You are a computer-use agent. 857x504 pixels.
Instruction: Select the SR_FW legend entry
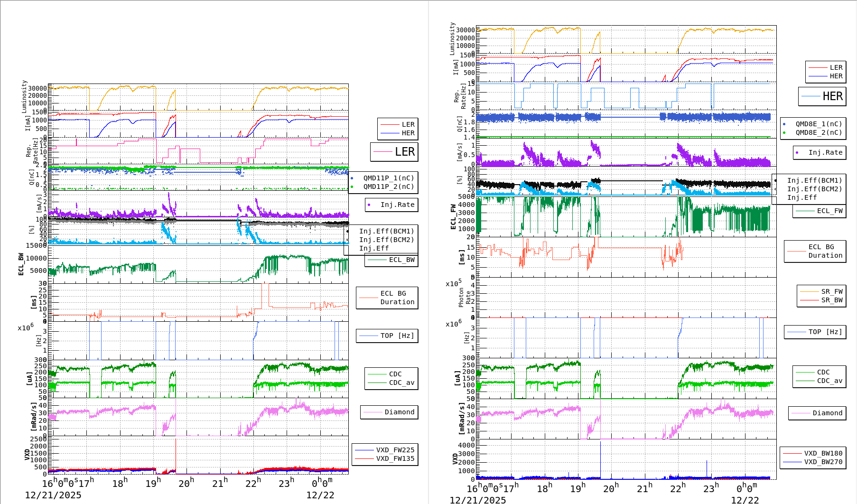tap(821, 291)
